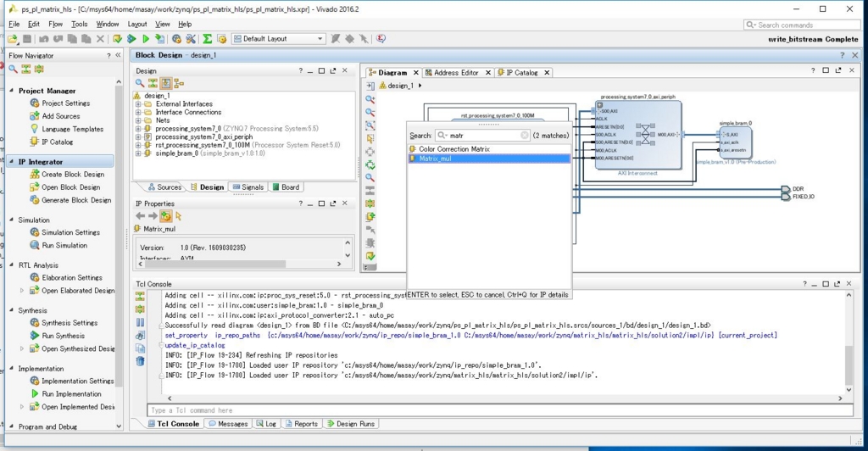This screenshot has width=868, height=451.
Task: Expand Open Synthesized Design item
Action: click(22, 348)
